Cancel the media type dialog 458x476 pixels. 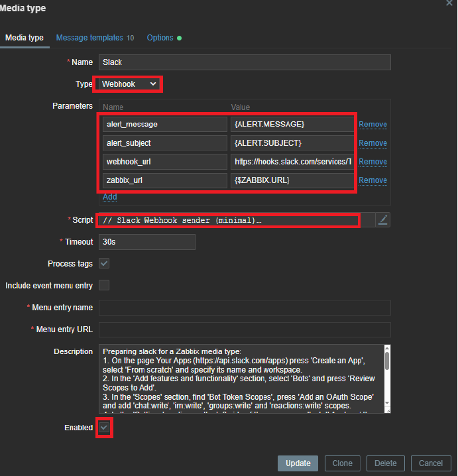click(x=431, y=463)
